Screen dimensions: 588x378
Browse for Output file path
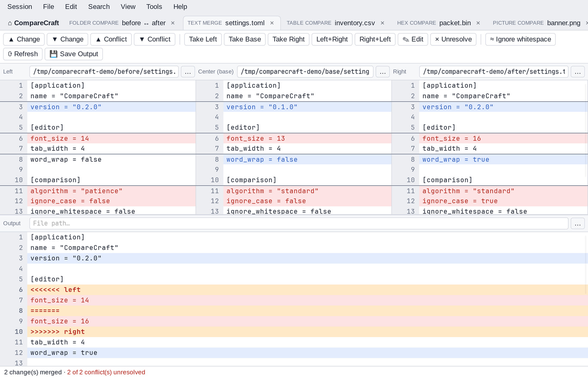coord(577,223)
